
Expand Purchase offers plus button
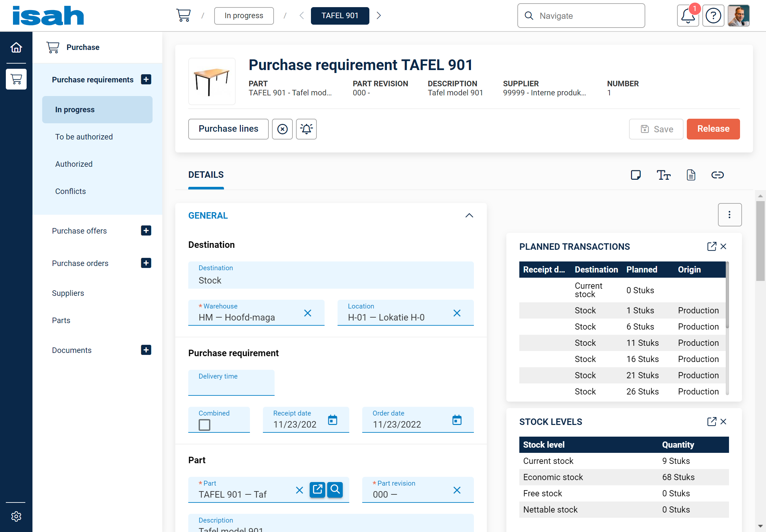click(x=146, y=231)
